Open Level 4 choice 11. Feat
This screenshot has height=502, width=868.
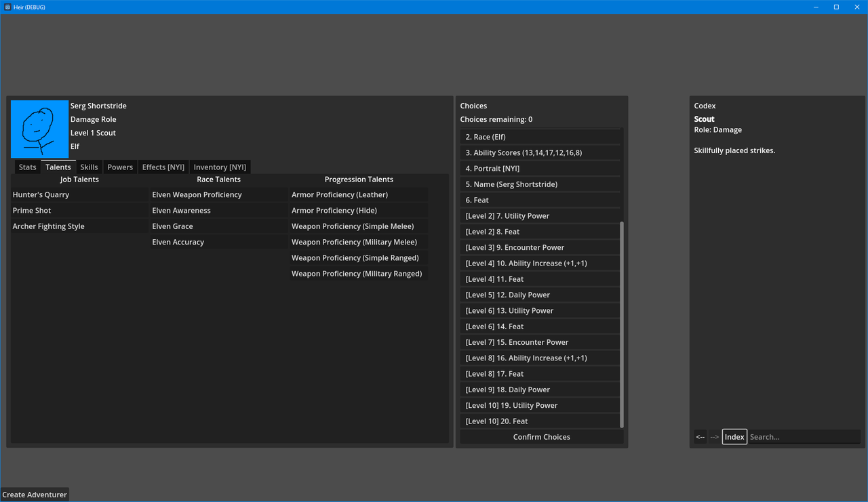pyautogui.click(x=540, y=279)
